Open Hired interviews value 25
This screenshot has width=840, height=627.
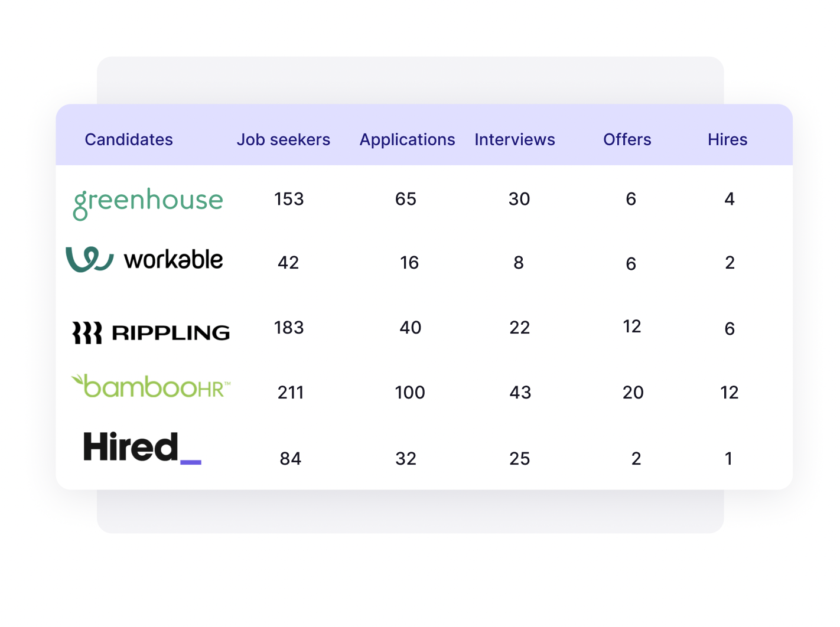[x=520, y=459]
